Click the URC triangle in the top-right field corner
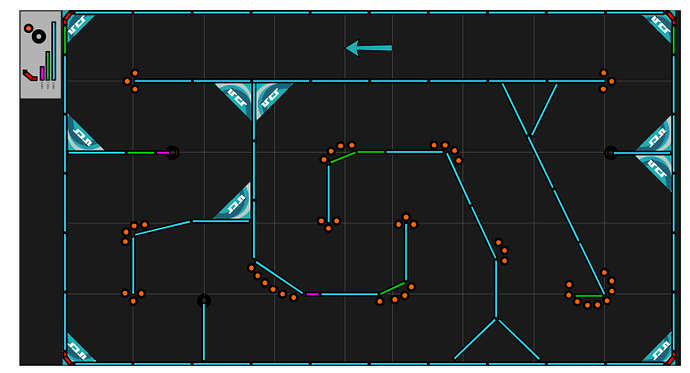Image resolution: width=690 pixels, height=373 pixels. pos(661,26)
